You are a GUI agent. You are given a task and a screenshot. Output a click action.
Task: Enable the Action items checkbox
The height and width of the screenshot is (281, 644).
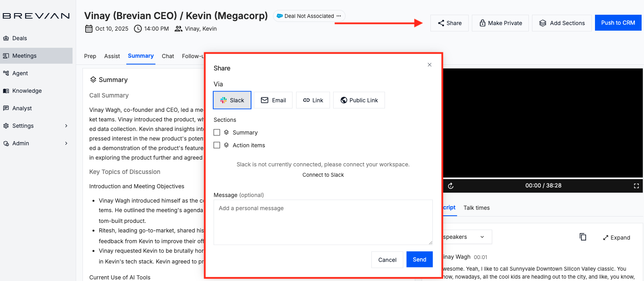point(217,145)
